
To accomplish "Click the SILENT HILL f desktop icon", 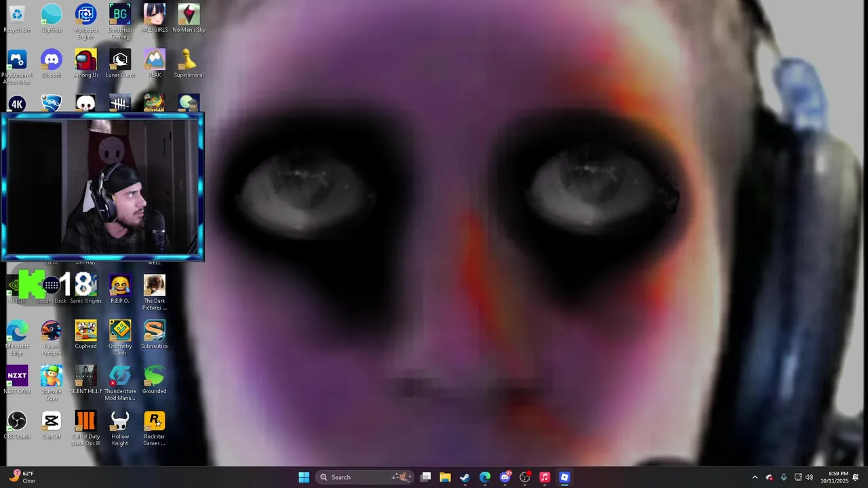I will point(85,380).
